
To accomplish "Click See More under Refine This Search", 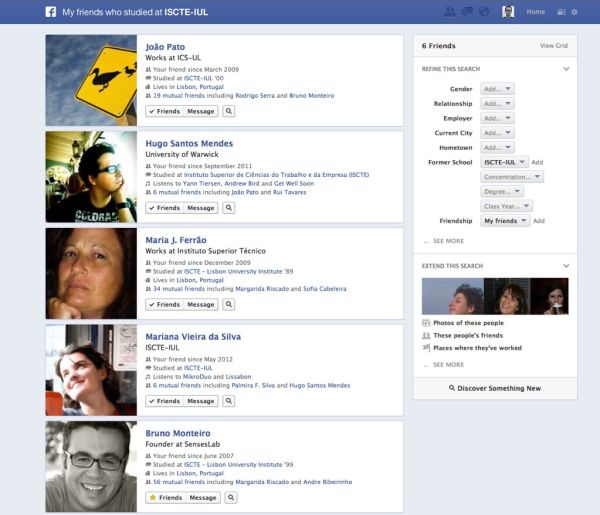I will [x=448, y=241].
